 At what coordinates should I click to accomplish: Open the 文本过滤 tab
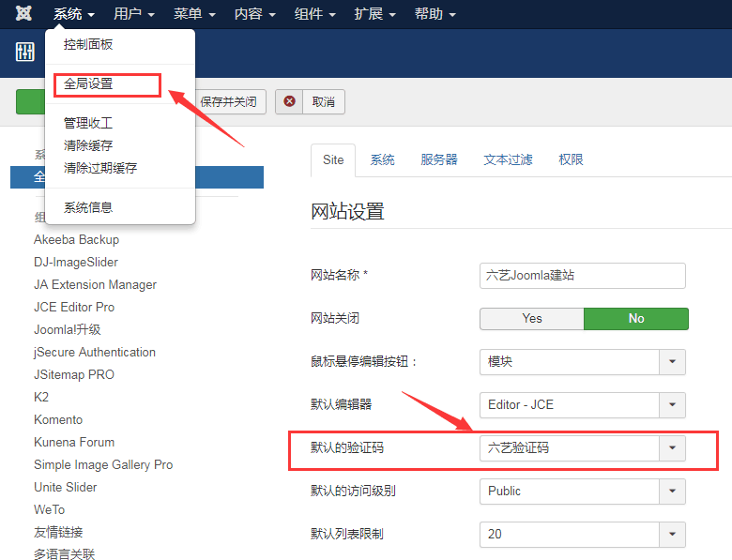click(x=508, y=159)
